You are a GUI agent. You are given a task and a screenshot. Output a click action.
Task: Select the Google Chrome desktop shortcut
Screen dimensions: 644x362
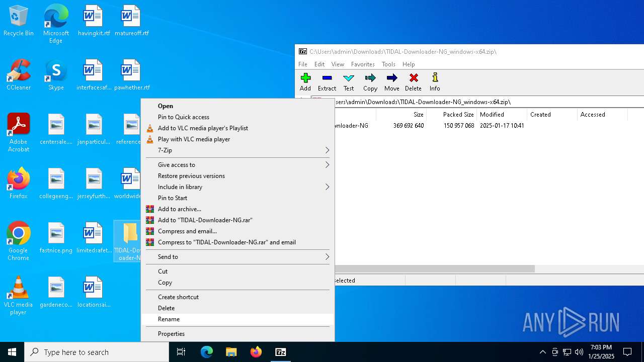[19, 241]
